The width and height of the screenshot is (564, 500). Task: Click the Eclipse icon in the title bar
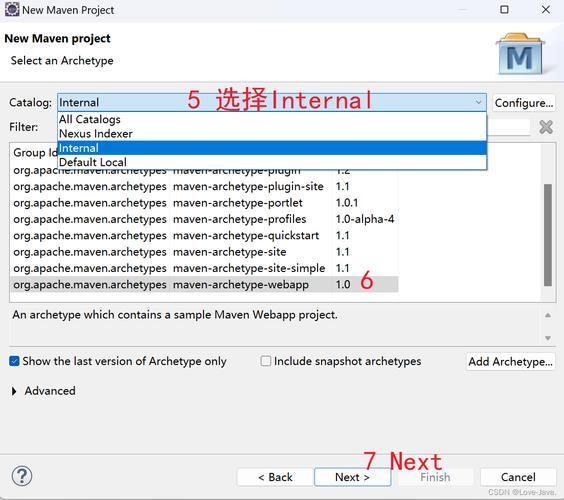tap(12, 10)
